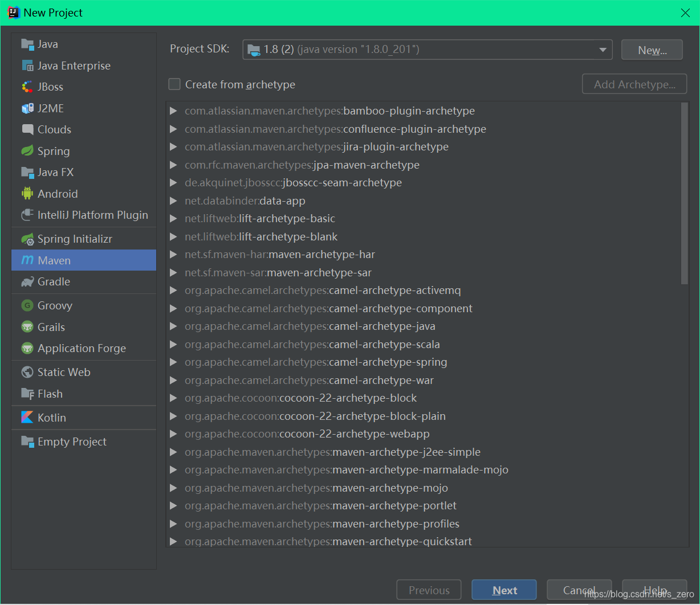700x605 pixels.
Task: Select camel-archetype-scala row
Action: coord(427,344)
